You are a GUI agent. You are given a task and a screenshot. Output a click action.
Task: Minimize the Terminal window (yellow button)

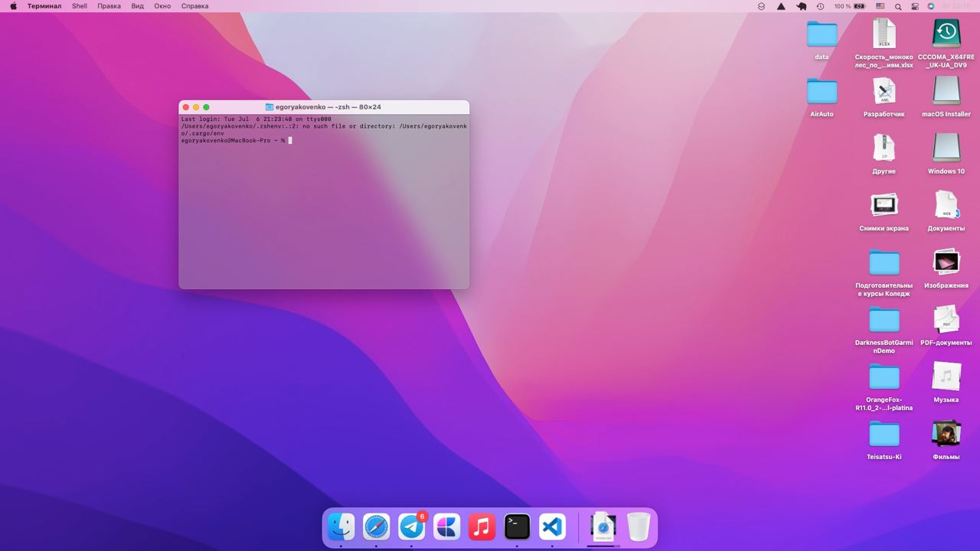(x=196, y=107)
